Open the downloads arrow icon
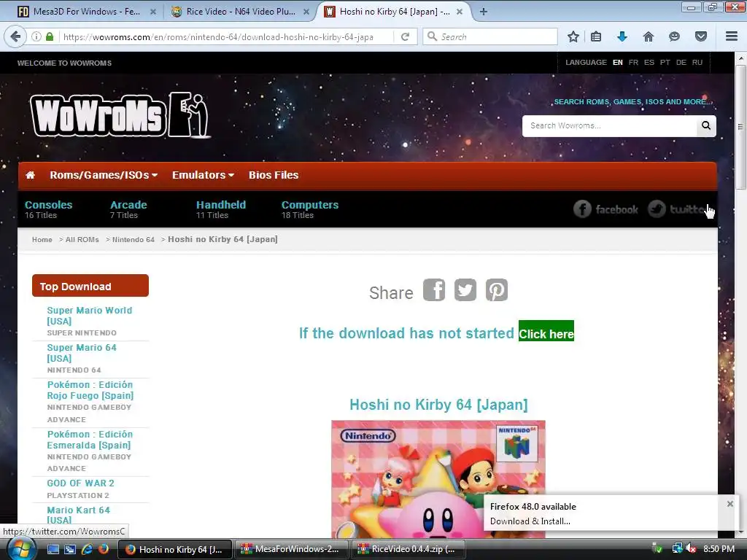The width and height of the screenshot is (747, 560). coord(622,36)
